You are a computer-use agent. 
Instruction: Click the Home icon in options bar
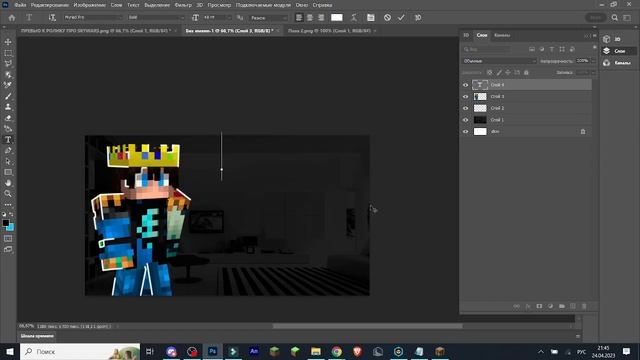[12, 18]
